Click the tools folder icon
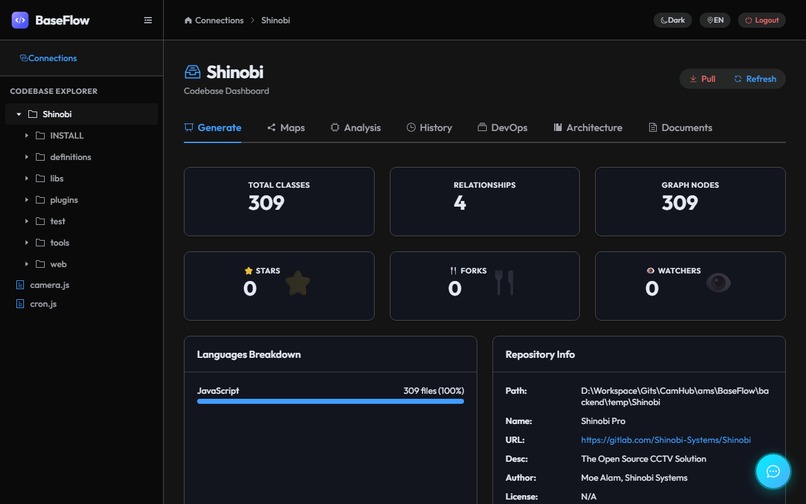Image resolution: width=806 pixels, height=504 pixels. point(40,242)
